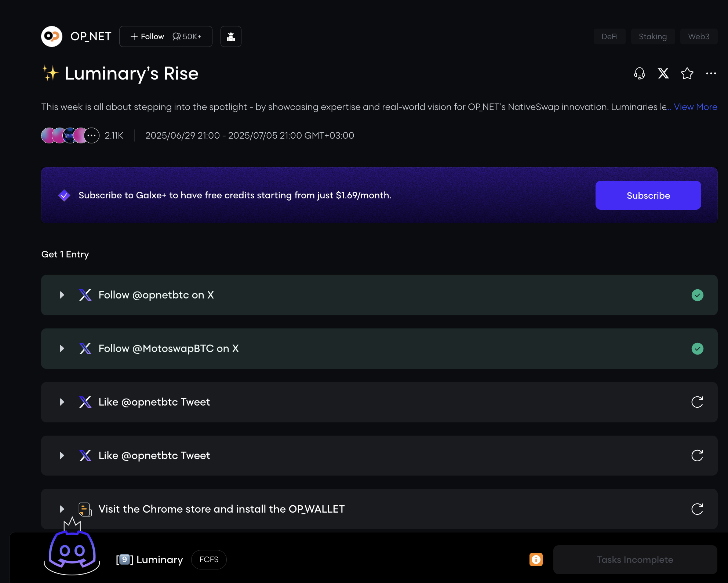
Task: Open the support headset icon
Action: coord(639,73)
